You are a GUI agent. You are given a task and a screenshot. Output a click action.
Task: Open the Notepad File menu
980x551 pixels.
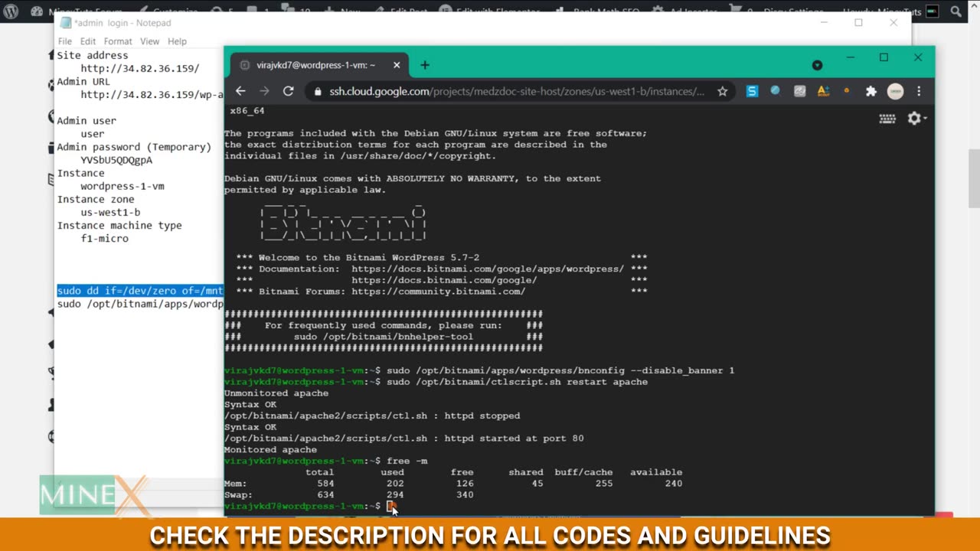65,41
